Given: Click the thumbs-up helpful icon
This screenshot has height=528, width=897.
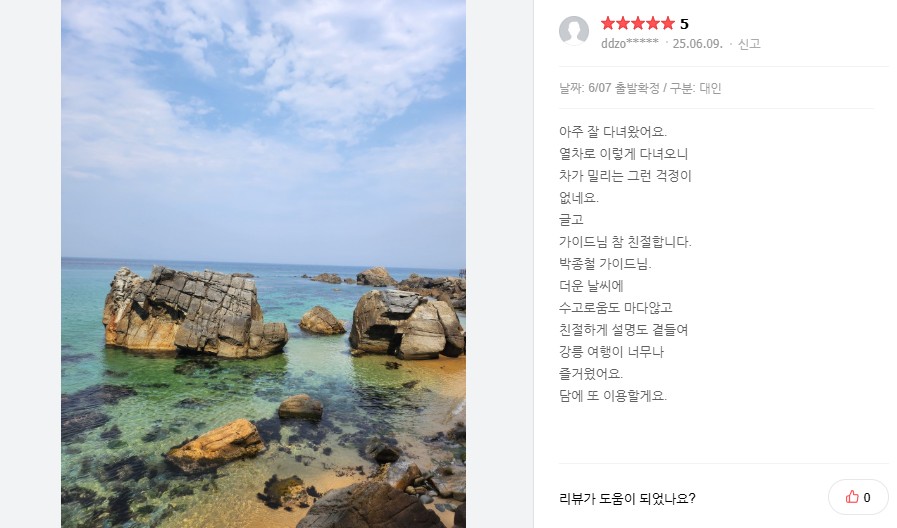Looking at the screenshot, I should pyautogui.click(x=852, y=497).
